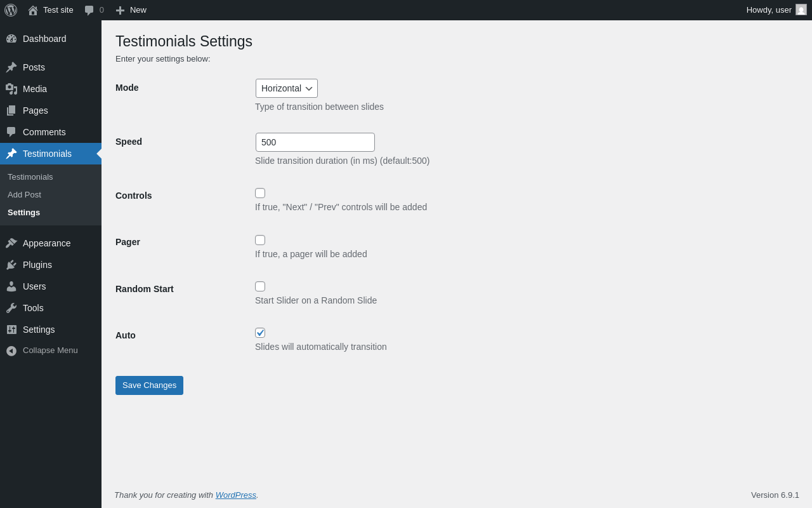Uncheck the Auto checkbox
The image size is (812, 508).
pos(260,333)
